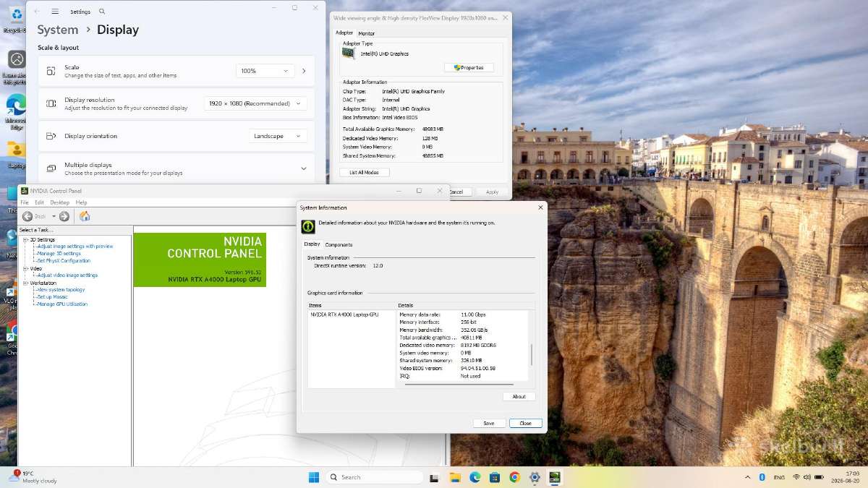This screenshot has height=488, width=868.
Task: Click the Properties button for Intel UHD Graphics
Action: 469,67
